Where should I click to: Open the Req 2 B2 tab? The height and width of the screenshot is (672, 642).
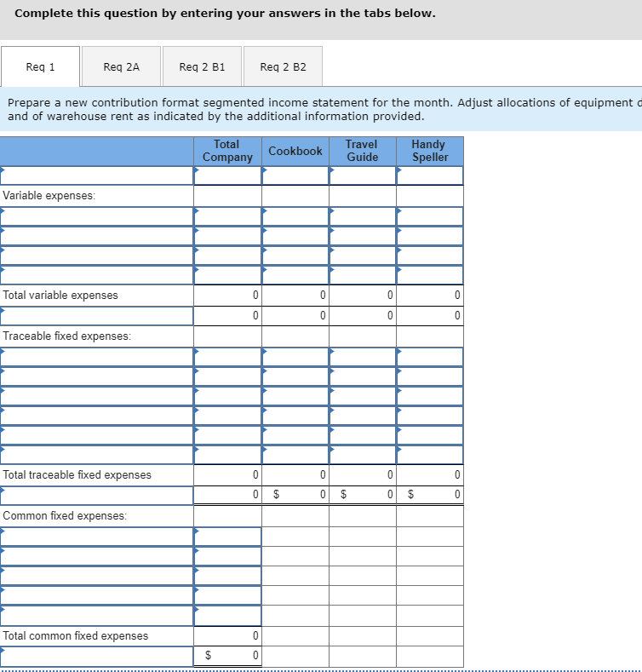tap(283, 66)
